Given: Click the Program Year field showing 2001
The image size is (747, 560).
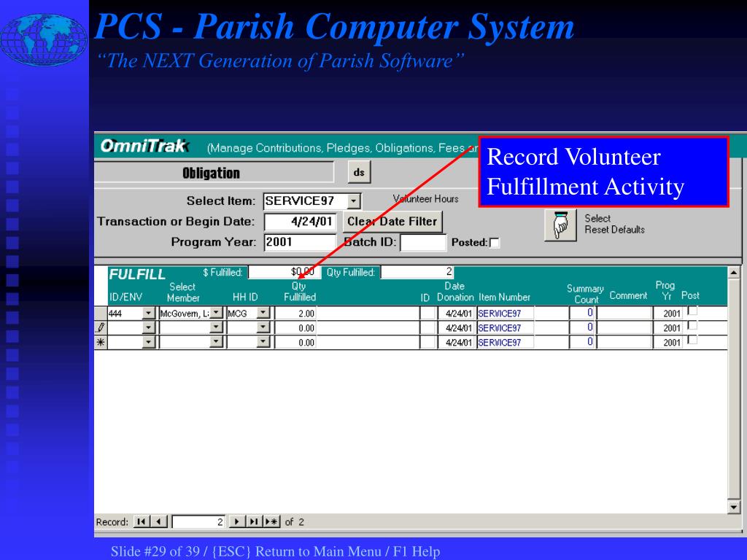Looking at the screenshot, I should [300, 242].
